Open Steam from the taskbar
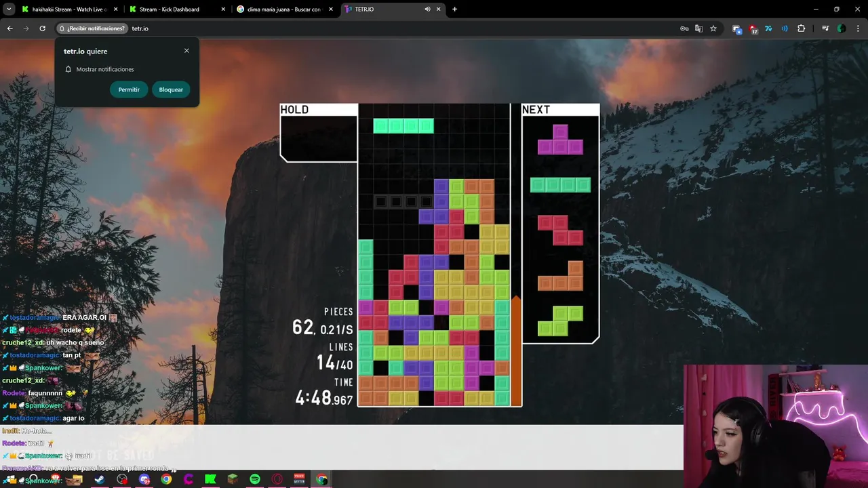Viewport: 868px width, 488px height. pos(100,479)
